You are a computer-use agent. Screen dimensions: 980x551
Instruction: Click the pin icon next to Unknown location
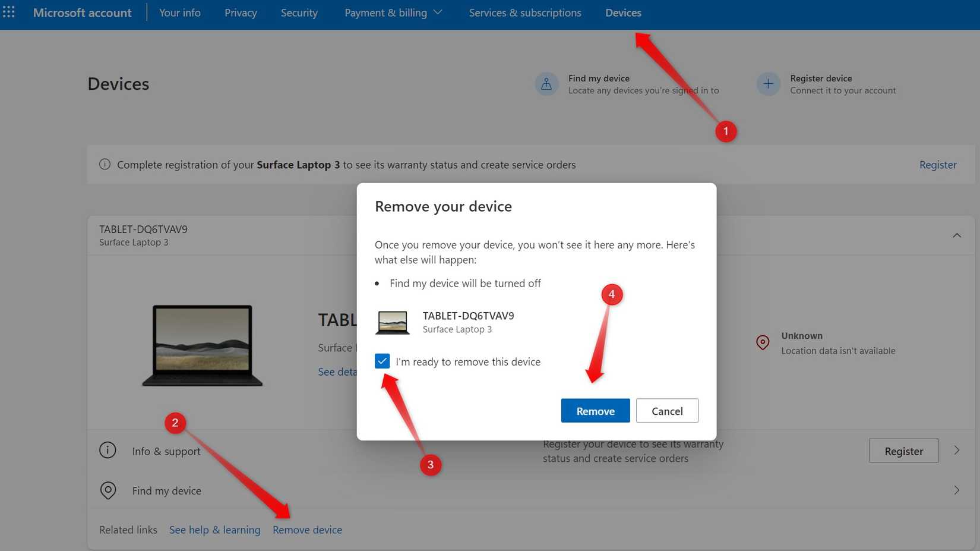coord(763,342)
